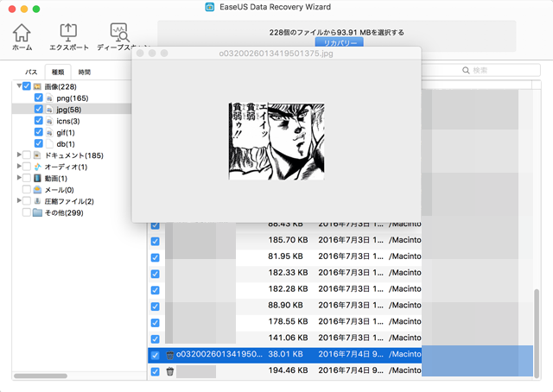Image resolution: width=553 pixels, height=392 pixels.
Task: Click the Recovery (リカバリー) button
Action: [339, 42]
